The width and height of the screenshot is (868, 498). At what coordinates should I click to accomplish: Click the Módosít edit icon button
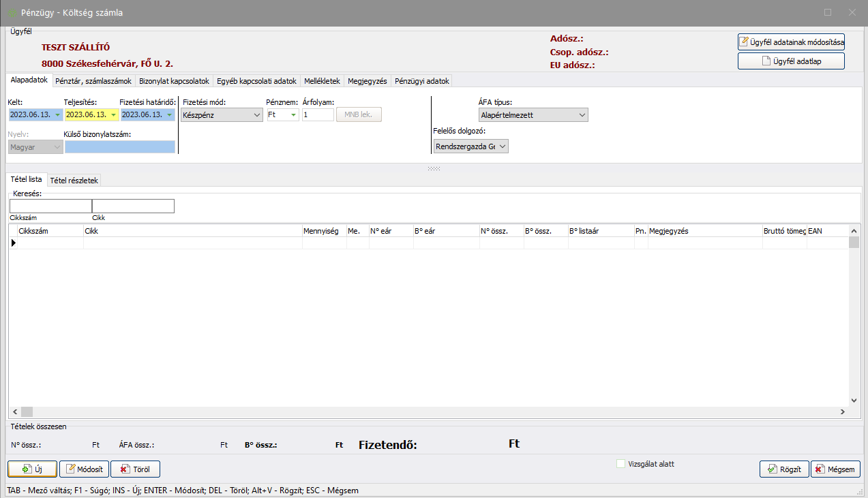(84, 469)
